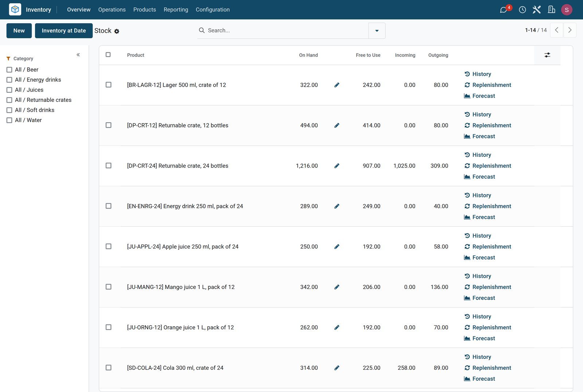Screen dimensions: 583x392
Task: Open the user avatar menu
Action: [x=567, y=10]
